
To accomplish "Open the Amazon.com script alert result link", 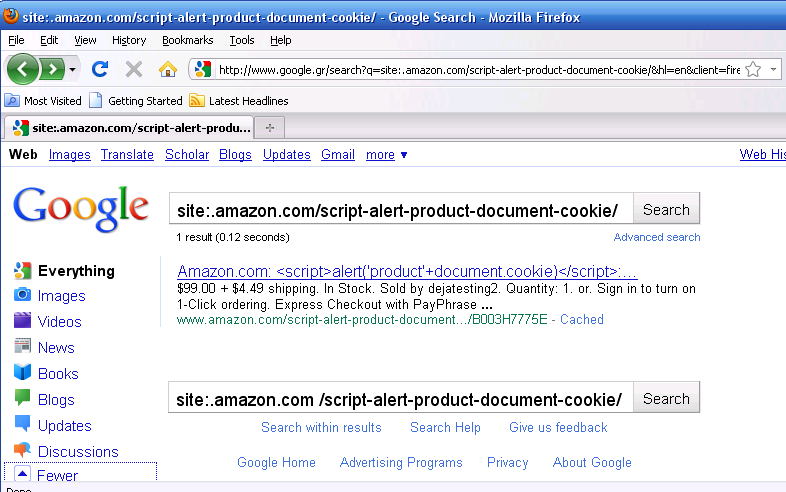I will 407,271.
